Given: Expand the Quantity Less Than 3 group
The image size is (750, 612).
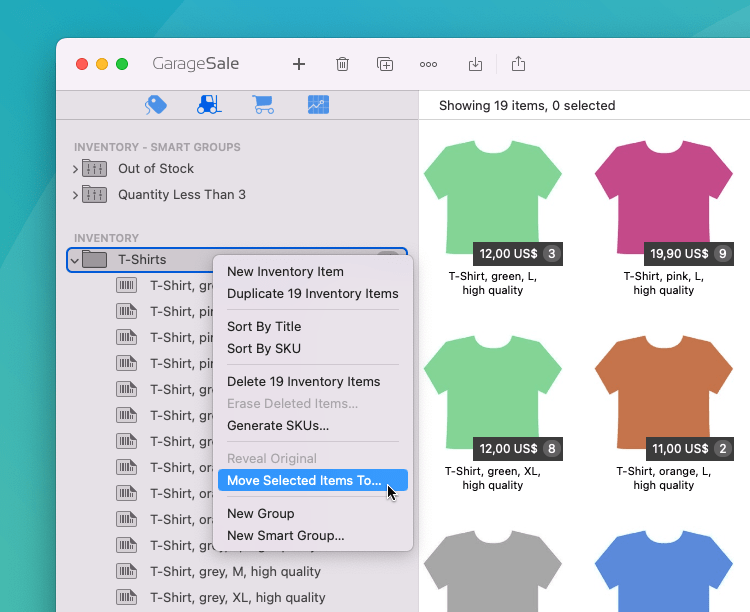Looking at the screenshot, I should [75, 195].
